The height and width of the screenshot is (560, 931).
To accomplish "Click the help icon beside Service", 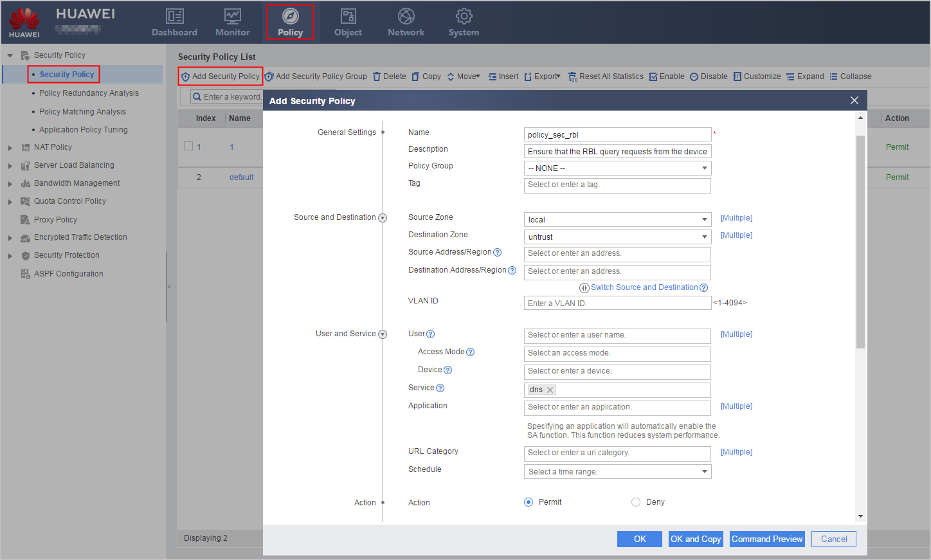I will pyautogui.click(x=440, y=388).
